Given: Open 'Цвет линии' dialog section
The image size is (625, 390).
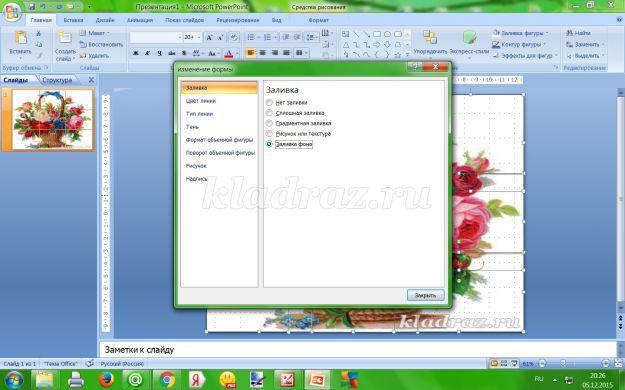Looking at the screenshot, I should click(201, 101).
